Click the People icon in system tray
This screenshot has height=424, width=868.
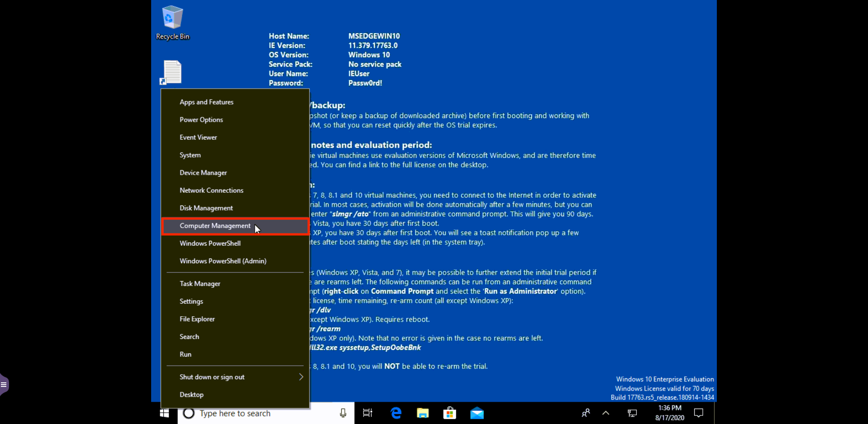point(586,413)
